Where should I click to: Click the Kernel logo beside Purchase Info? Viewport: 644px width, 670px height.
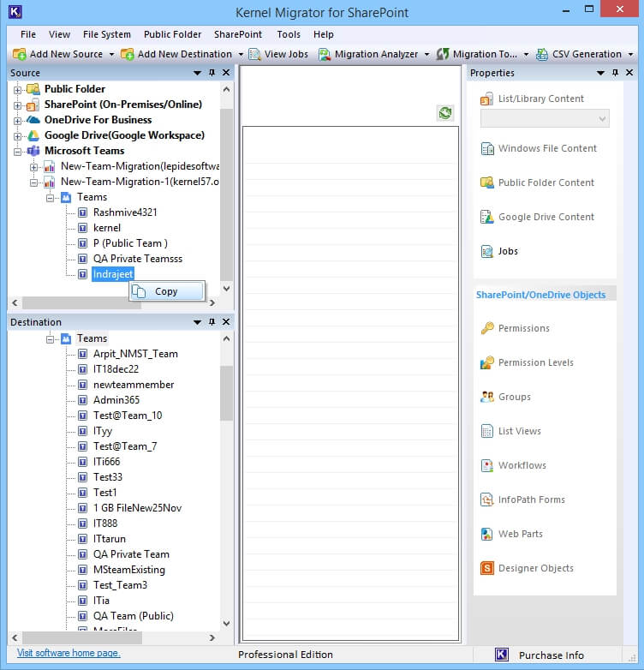[x=502, y=655]
